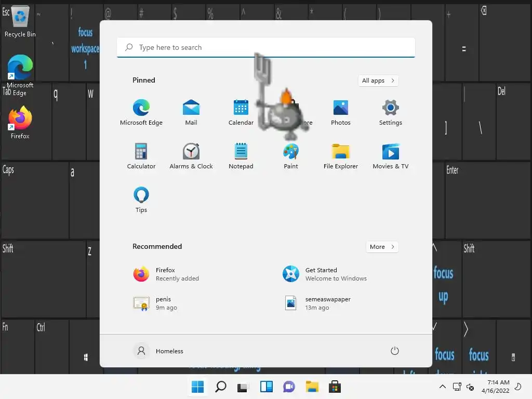
Task: Launch Notepad from the pinned apps
Action: (241, 156)
